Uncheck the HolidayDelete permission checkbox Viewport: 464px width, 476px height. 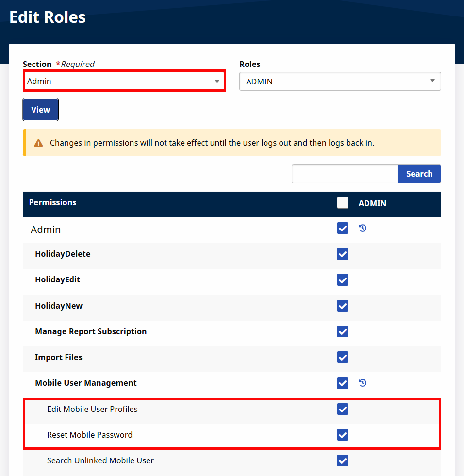343,254
